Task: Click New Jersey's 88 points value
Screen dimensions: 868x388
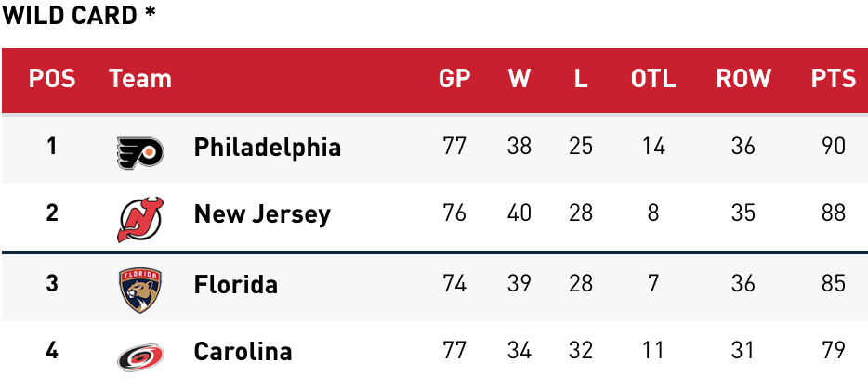Action: (833, 213)
